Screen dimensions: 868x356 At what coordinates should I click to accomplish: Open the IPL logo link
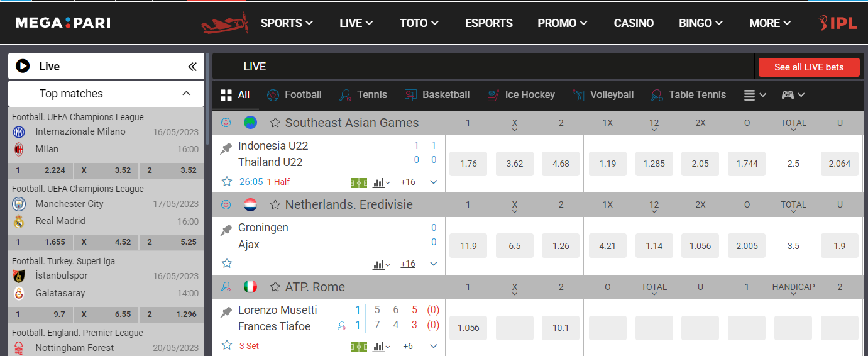click(x=838, y=23)
